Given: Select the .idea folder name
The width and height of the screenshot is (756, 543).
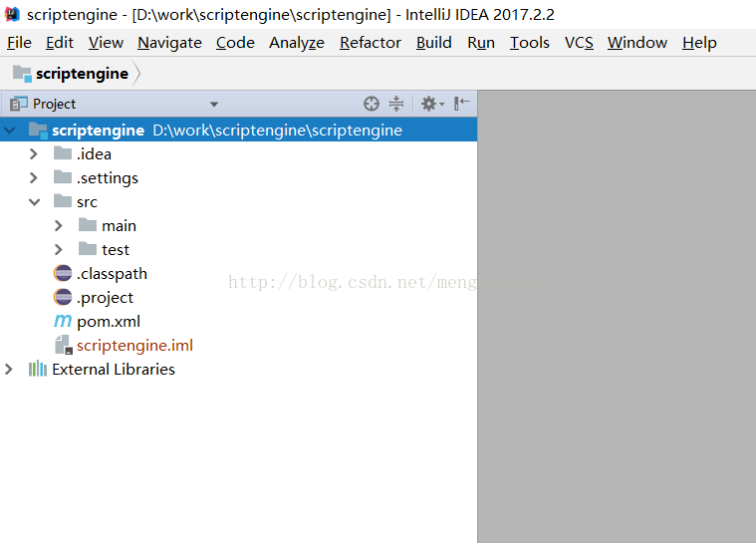Looking at the screenshot, I should coord(94,153).
